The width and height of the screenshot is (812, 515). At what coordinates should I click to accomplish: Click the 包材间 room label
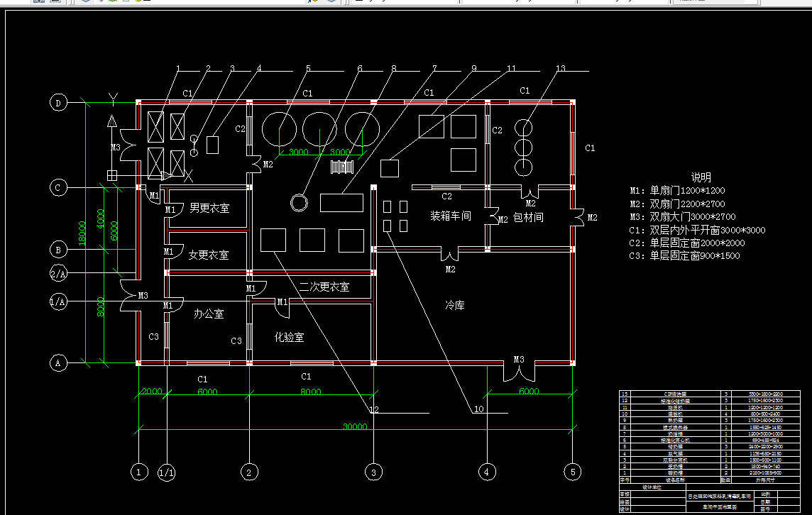pyautogui.click(x=528, y=217)
